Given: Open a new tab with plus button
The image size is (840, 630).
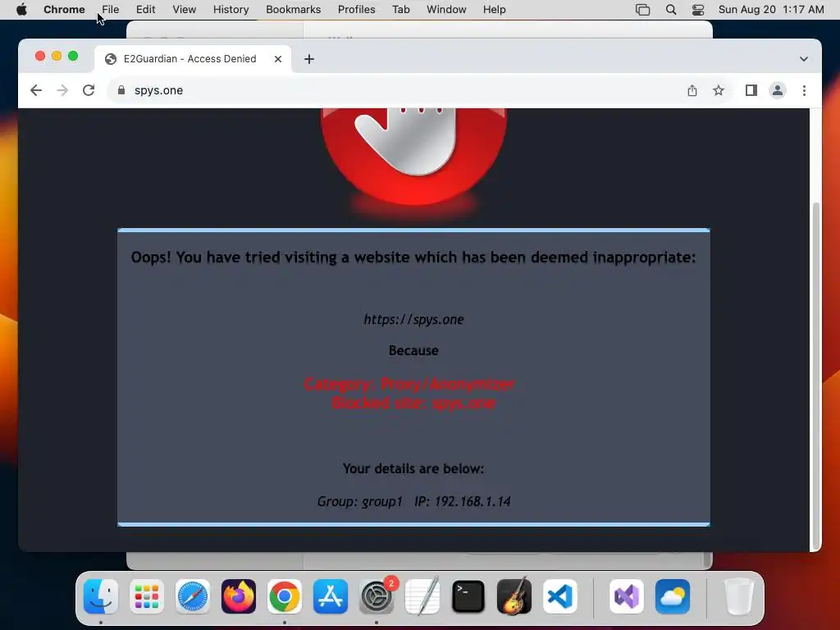Looking at the screenshot, I should tap(309, 59).
